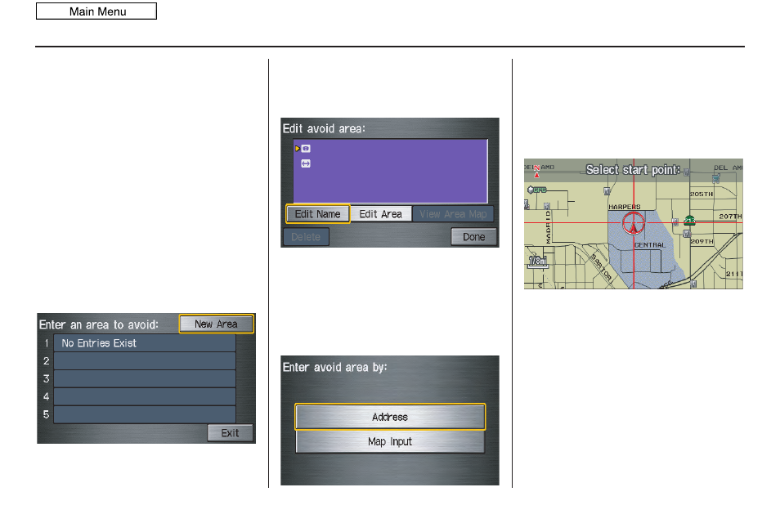Click 209TH street label
This screenshot has width=780, height=532.
pos(702,241)
